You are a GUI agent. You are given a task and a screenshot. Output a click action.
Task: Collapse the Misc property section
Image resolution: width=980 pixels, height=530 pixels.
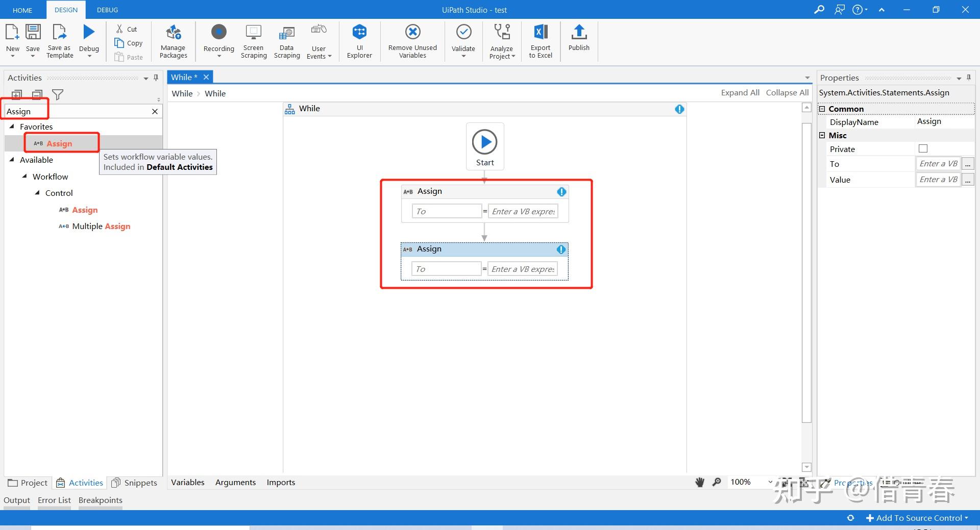822,135
